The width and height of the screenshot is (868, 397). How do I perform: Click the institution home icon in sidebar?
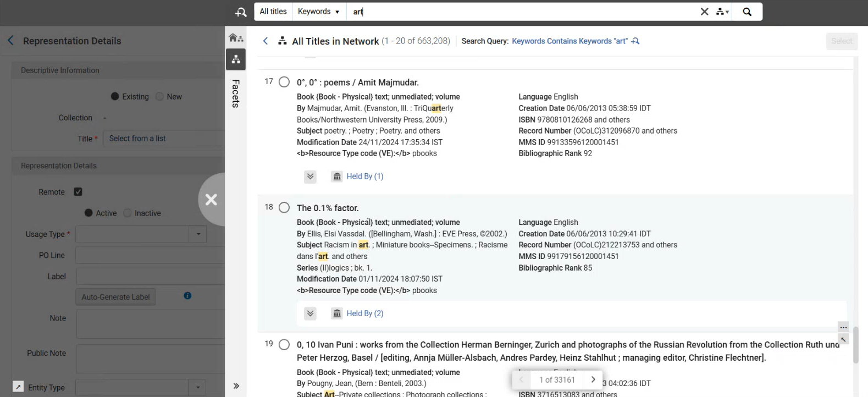236,38
